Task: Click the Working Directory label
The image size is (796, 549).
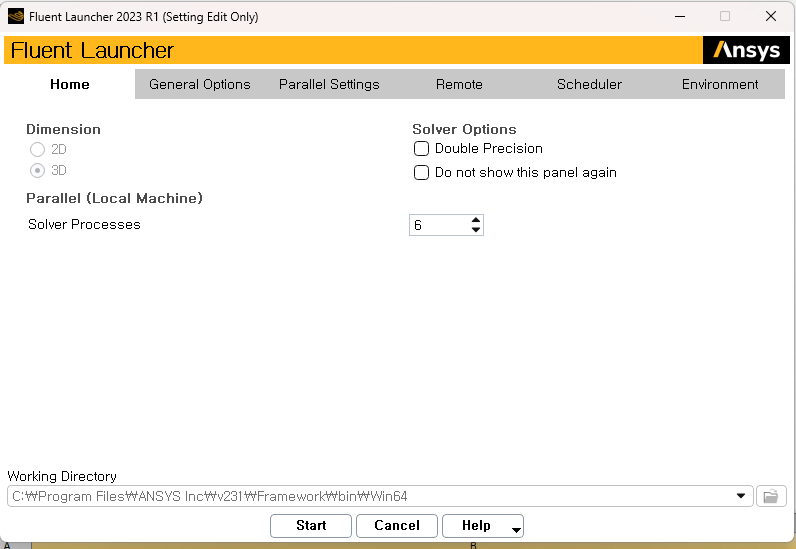Action: point(62,476)
